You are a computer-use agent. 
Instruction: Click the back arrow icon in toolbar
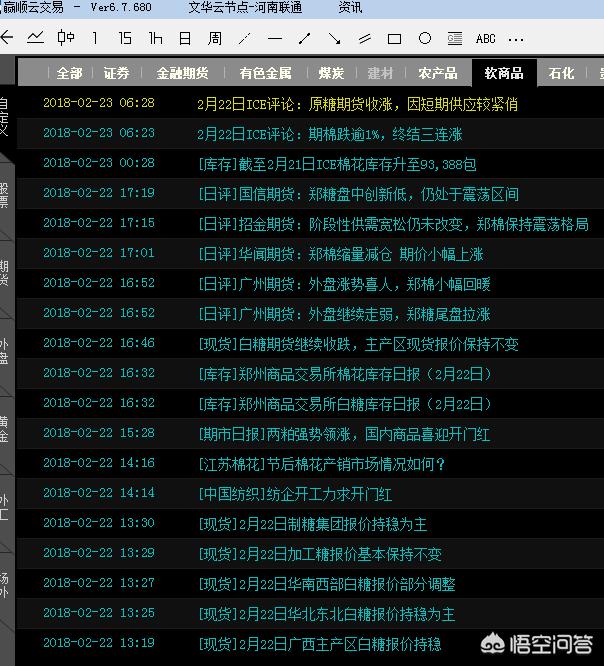6,39
